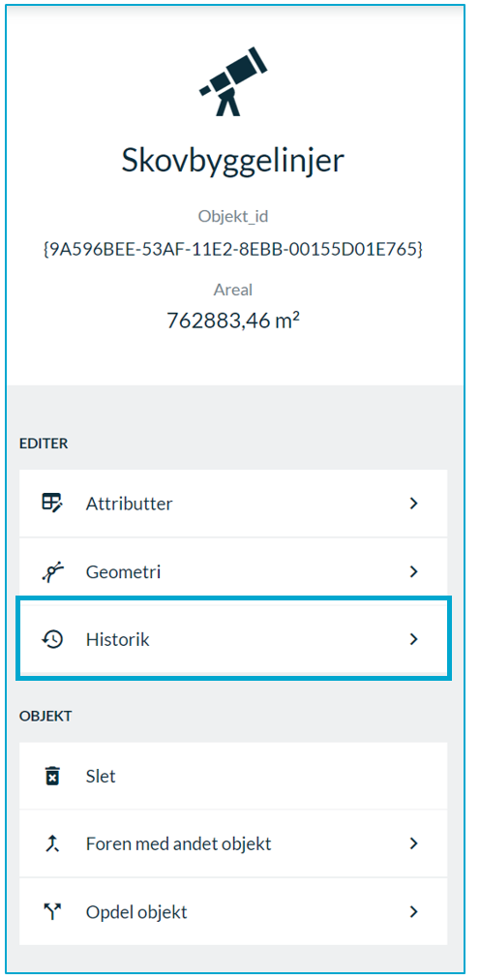Select Foren med andet objekt

click(233, 843)
